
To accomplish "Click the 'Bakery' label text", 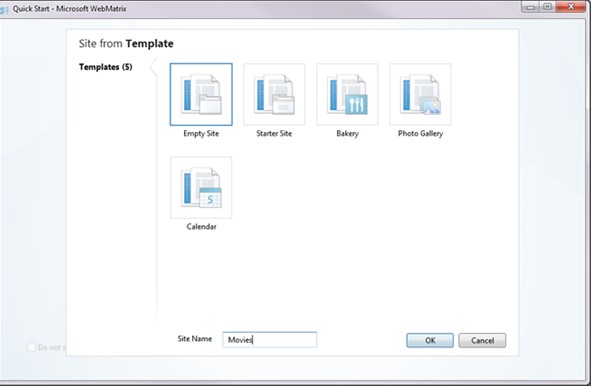I will coord(347,133).
